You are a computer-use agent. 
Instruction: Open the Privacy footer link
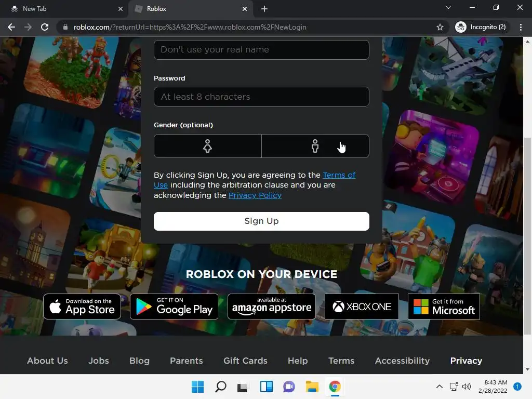[x=466, y=361]
